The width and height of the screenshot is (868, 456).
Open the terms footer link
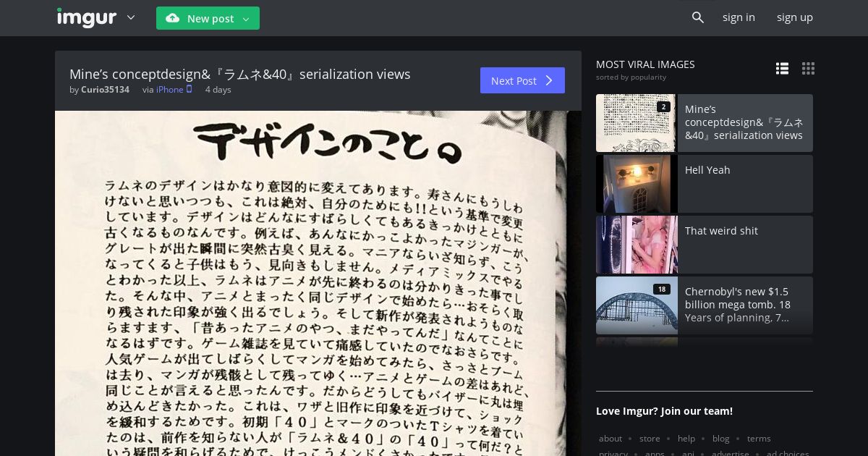tap(759, 439)
